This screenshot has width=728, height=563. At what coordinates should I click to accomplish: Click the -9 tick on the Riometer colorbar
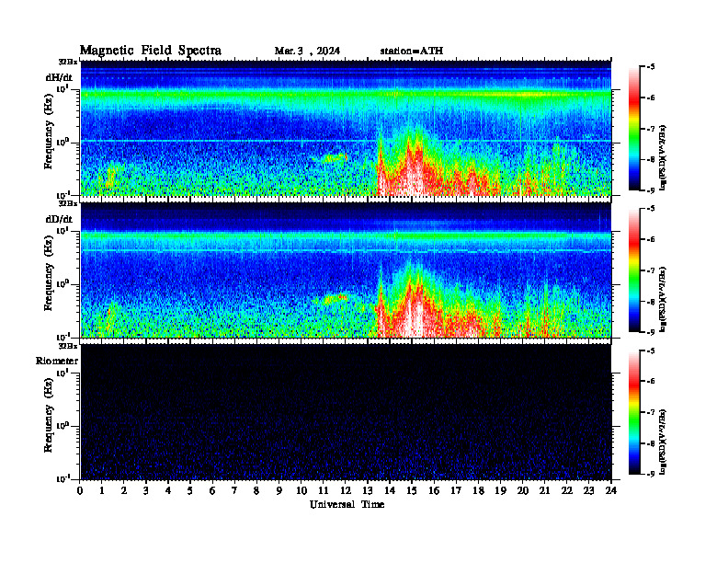click(x=651, y=474)
